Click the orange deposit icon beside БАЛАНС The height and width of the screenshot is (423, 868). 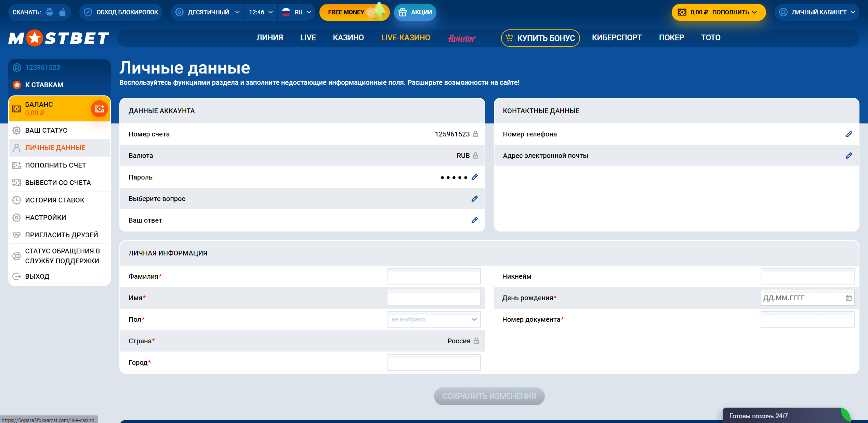coord(100,109)
